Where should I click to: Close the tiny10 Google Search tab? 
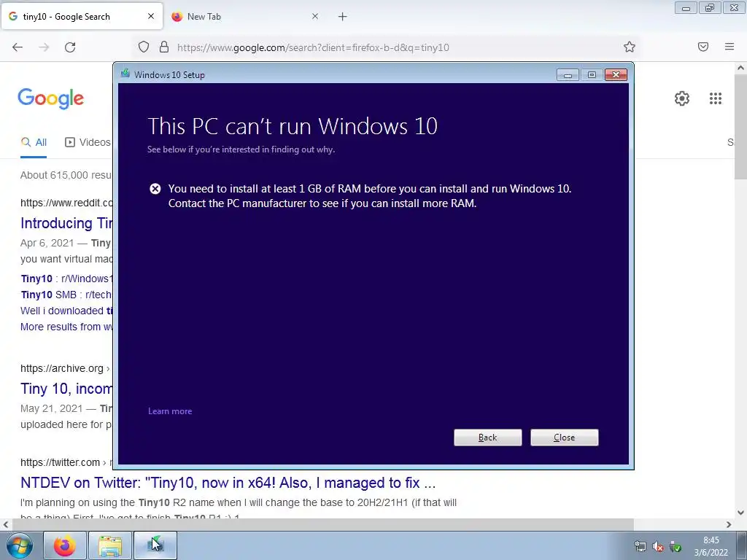150,16
